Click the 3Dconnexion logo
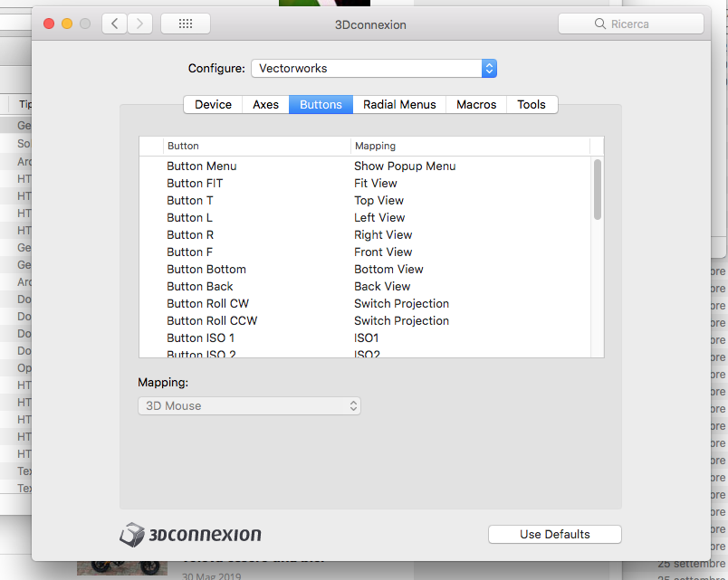 point(191,534)
